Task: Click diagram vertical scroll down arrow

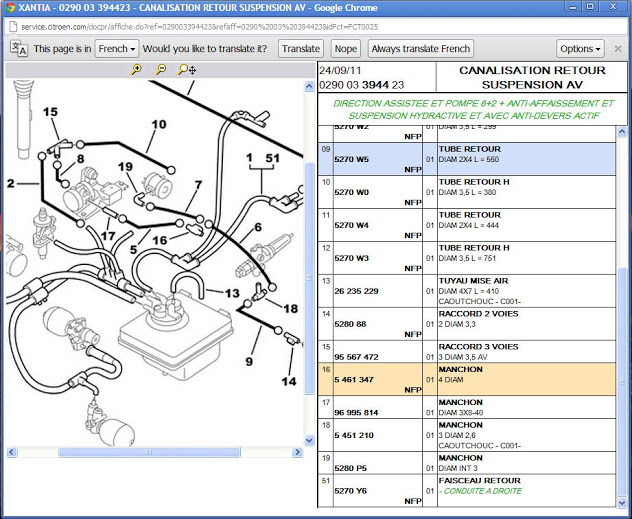Action: point(309,440)
